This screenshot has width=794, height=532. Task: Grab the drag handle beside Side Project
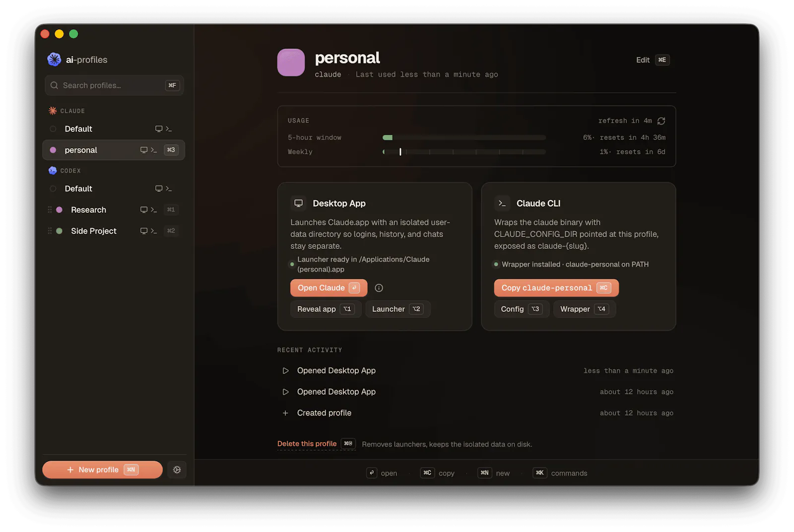click(50, 231)
